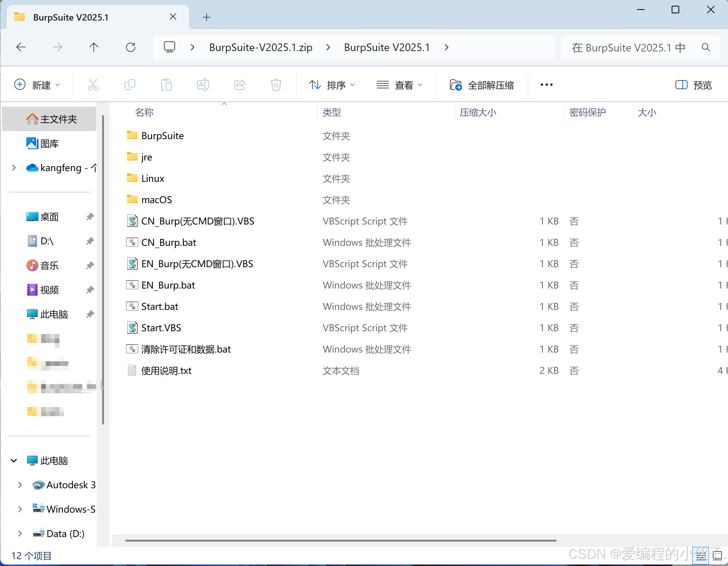Click the Share icon in toolbar

tap(240, 85)
